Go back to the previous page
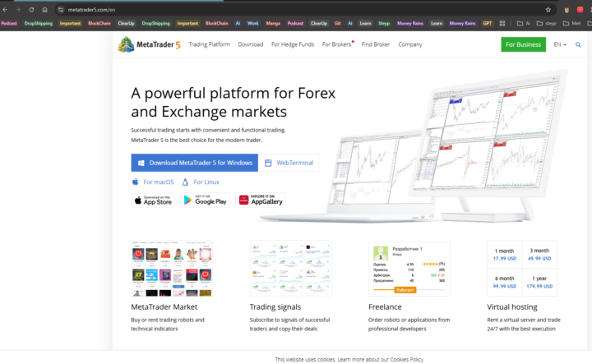The image size is (592, 364). (x=5, y=10)
